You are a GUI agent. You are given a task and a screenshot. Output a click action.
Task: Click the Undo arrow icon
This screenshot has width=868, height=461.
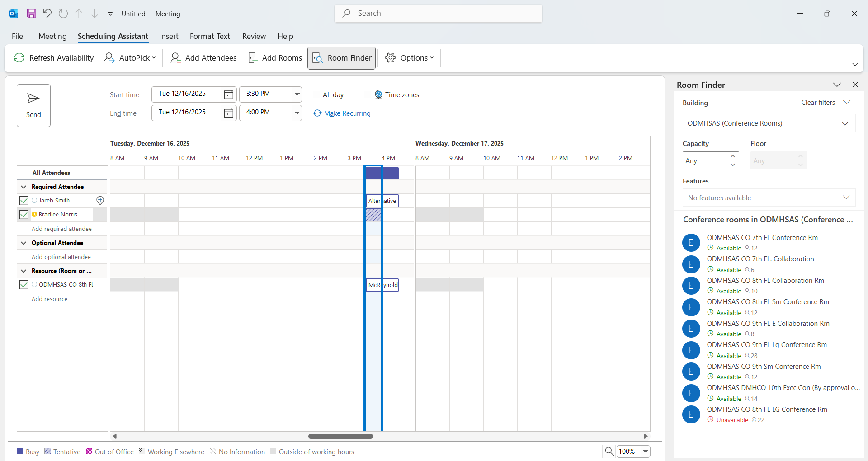click(47, 14)
